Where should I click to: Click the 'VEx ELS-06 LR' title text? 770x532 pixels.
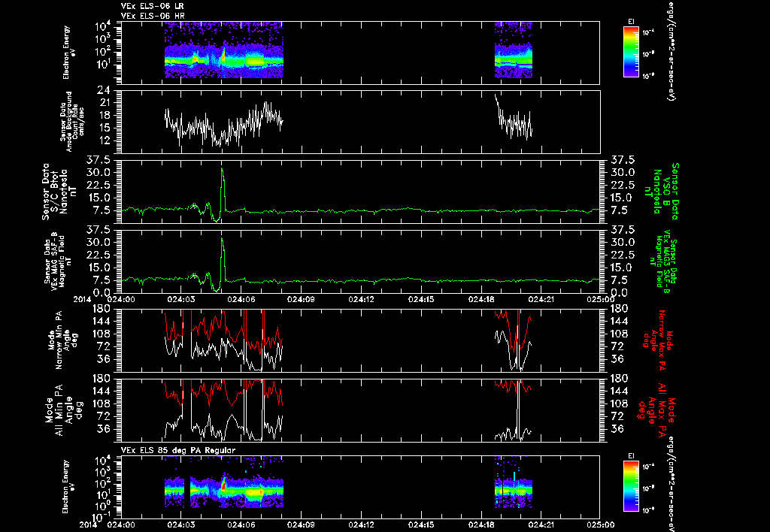click(152, 6)
